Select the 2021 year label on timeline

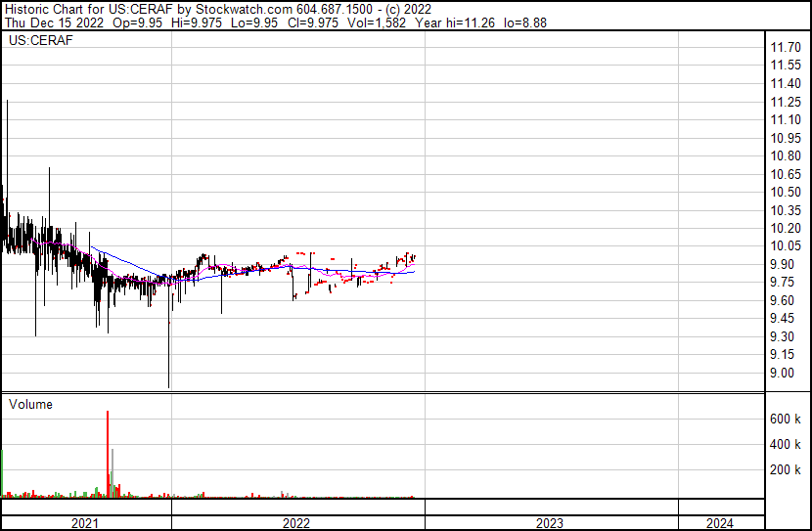(85, 523)
